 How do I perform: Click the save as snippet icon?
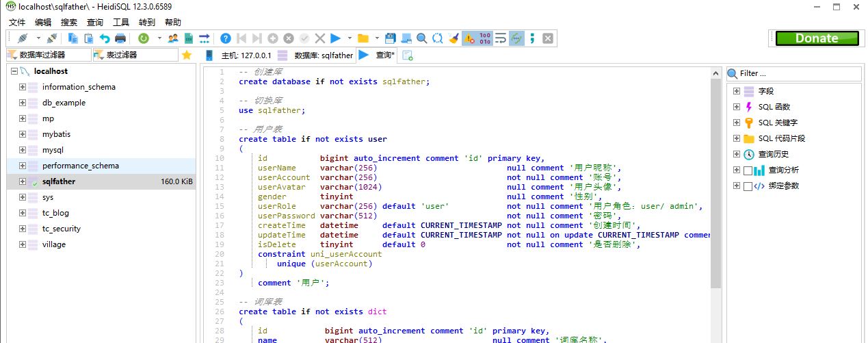(x=406, y=38)
